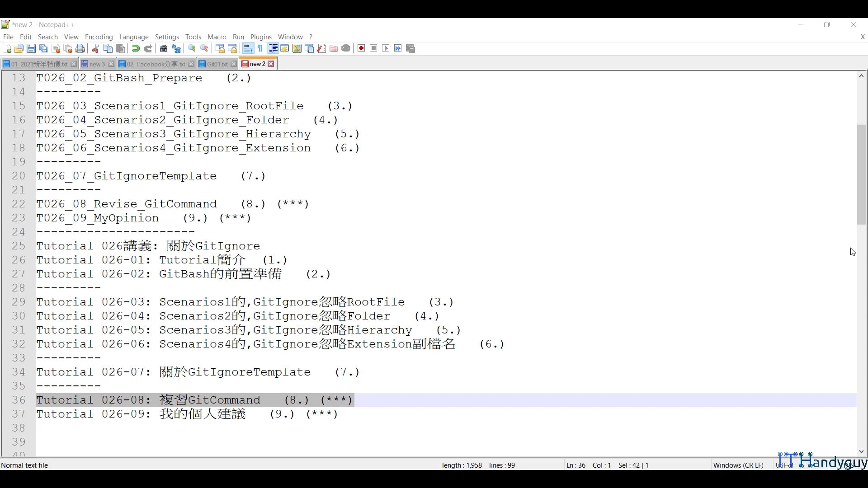Play recorded macro using playback icon

[386, 48]
